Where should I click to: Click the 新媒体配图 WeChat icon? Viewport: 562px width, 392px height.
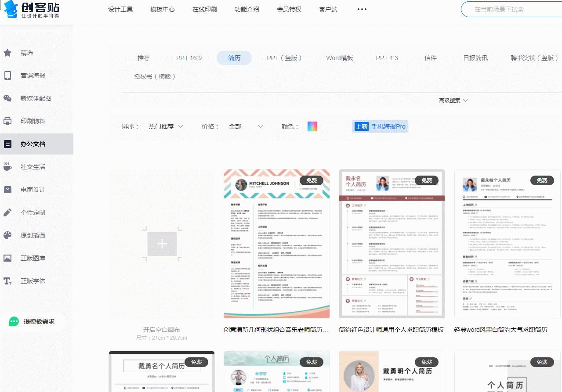tap(7, 98)
